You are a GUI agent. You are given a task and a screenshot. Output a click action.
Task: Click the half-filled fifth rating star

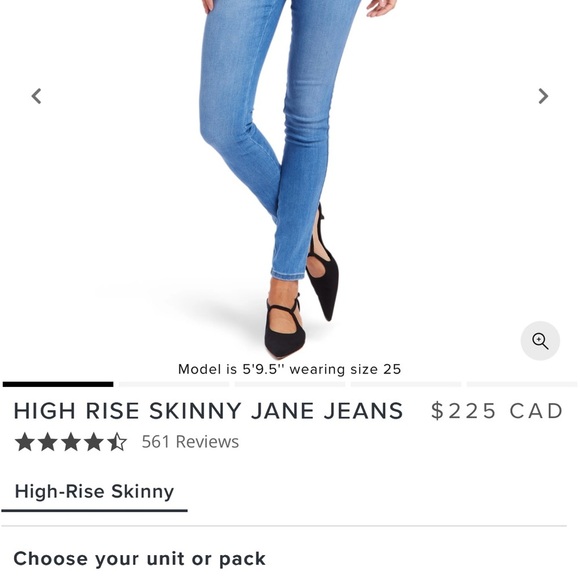[117, 442]
